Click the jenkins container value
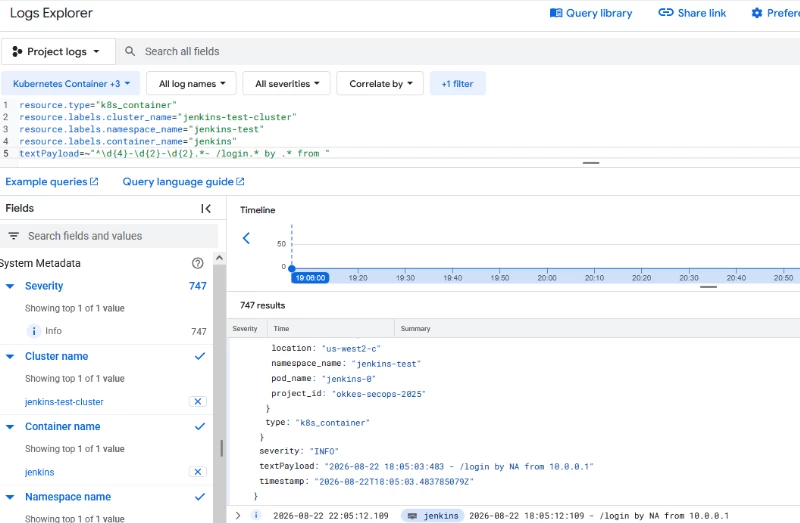This screenshot has width=800, height=523. pyautogui.click(x=39, y=472)
